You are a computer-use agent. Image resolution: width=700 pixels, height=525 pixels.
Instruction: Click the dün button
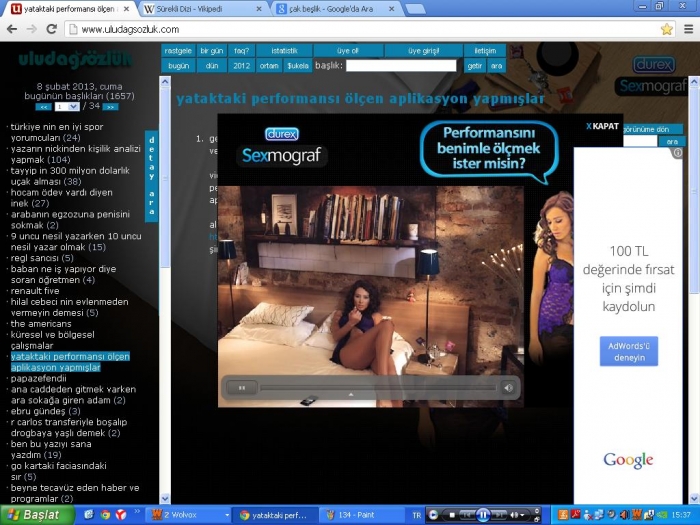click(x=212, y=66)
